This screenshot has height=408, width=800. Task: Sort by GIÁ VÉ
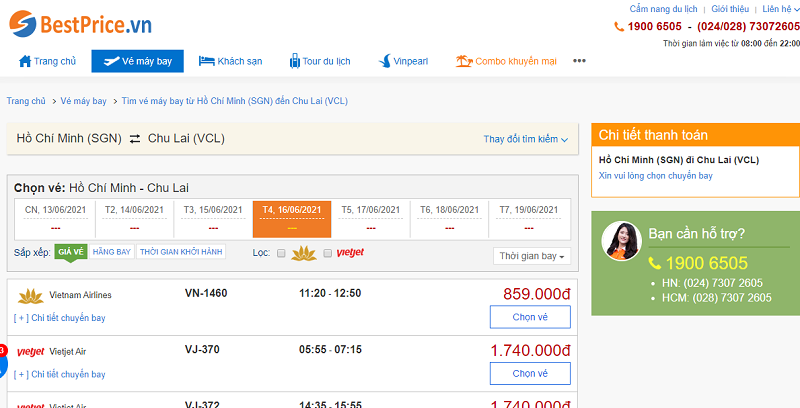pyautogui.click(x=70, y=251)
